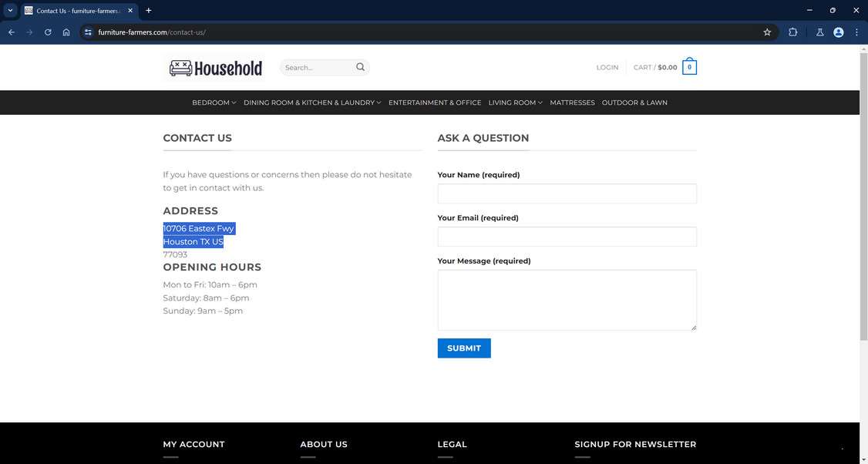Screen dimensions: 868x464
Task: Click the My Account footer heading
Action: 193,444
